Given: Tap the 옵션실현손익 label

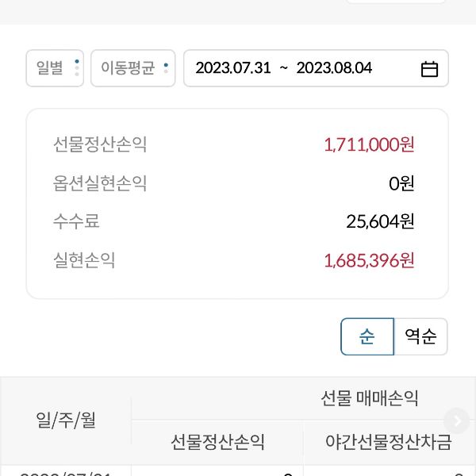Looking at the screenshot, I should pyautogui.click(x=100, y=183).
